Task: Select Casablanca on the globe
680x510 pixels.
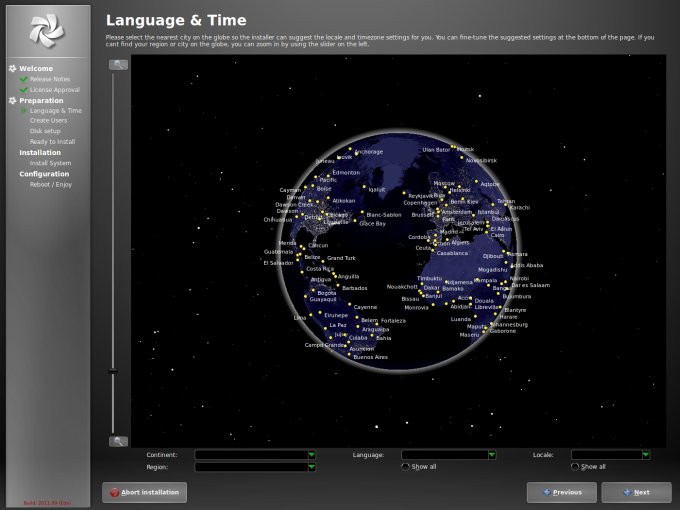Action: tap(452, 253)
